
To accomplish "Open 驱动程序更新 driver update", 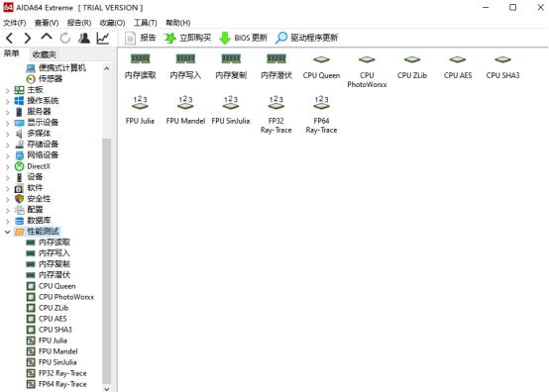I will 307,38.
